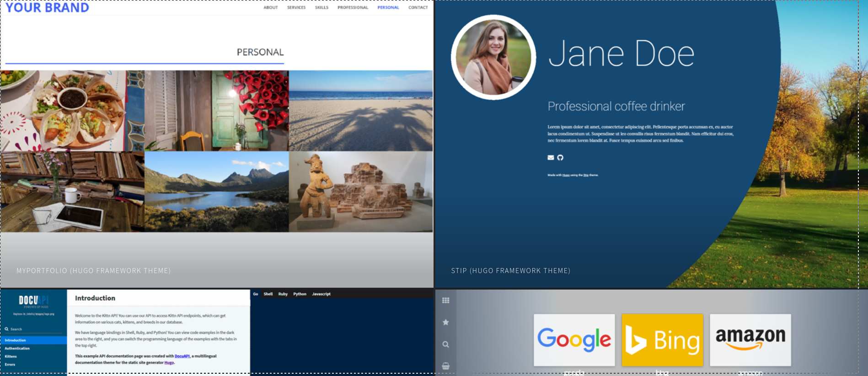View the mountain lake landscape photo
The width and height of the screenshot is (868, 376).
click(x=217, y=192)
